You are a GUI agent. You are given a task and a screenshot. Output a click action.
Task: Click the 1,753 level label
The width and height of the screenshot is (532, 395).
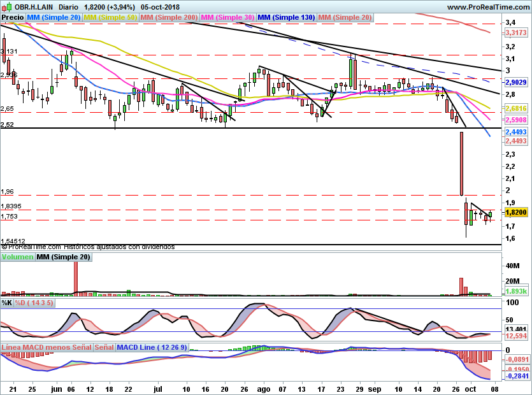point(9,217)
